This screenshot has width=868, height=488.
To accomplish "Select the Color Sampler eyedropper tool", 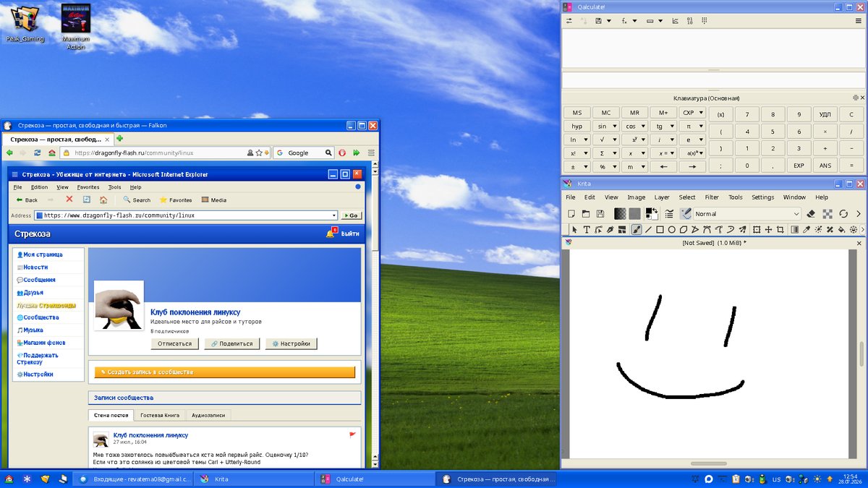I will 807,230.
